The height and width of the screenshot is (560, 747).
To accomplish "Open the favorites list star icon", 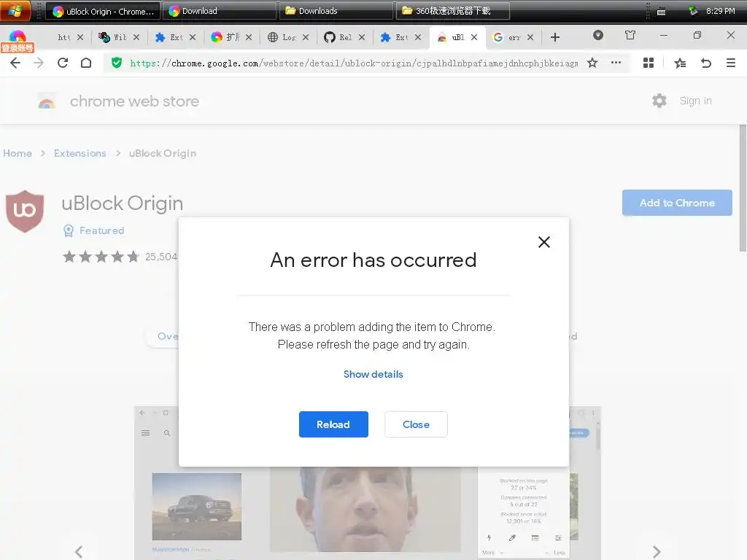I will click(x=680, y=63).
